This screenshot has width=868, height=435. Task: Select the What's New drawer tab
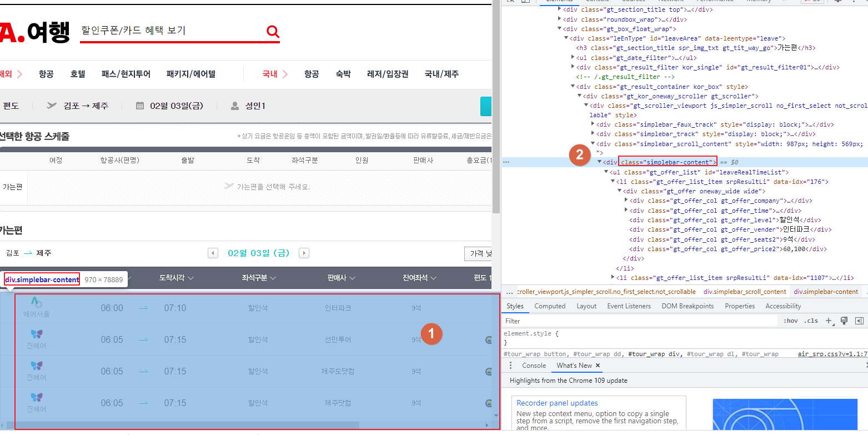point(574,366)
